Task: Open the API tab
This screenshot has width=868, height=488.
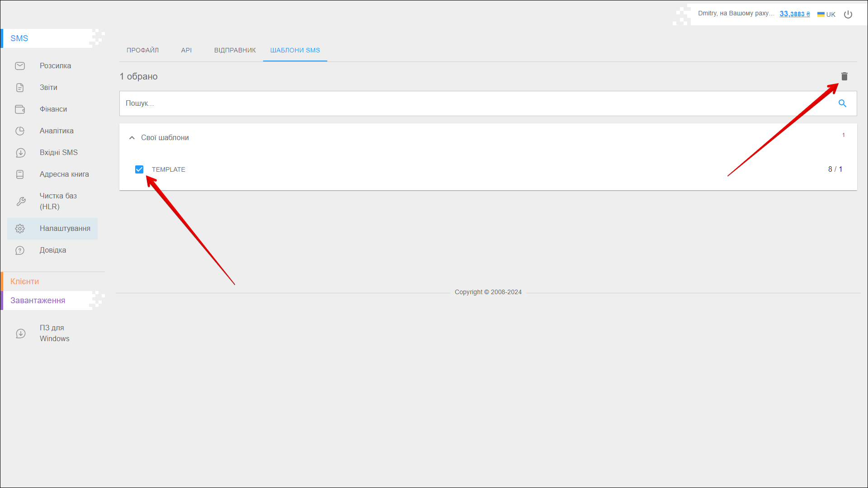Action: coord(186,50)
